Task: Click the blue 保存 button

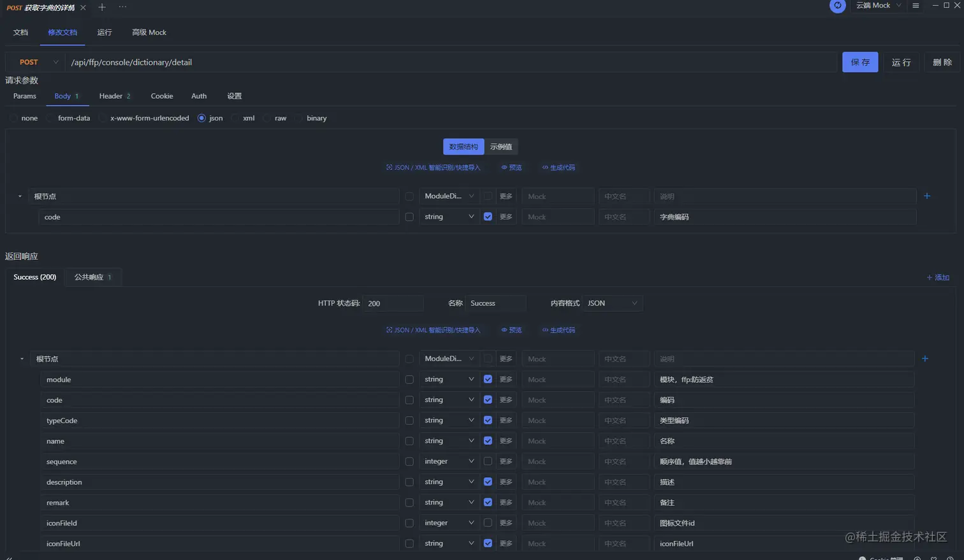Action: pos(860,62)
